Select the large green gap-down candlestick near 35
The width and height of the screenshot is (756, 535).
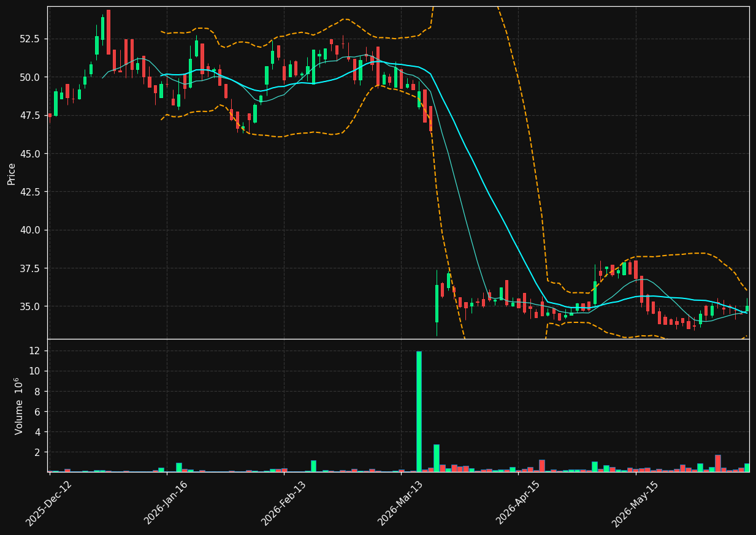437,303
